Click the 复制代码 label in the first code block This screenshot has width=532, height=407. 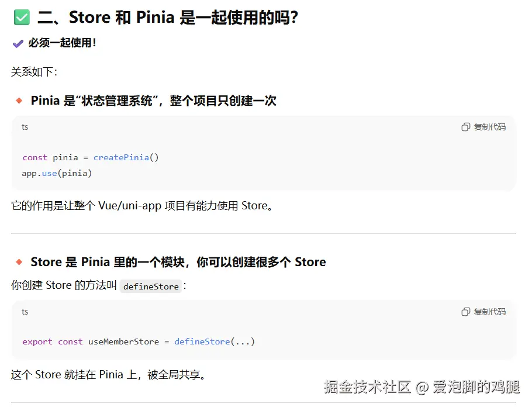(x=489, y=127)
